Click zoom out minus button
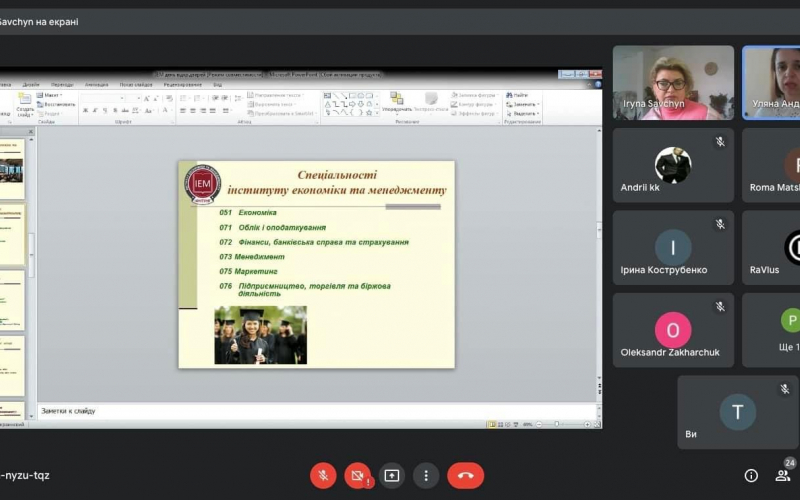Image resolution: width=800 pixels, height=500 pixels. coord(539,424)
